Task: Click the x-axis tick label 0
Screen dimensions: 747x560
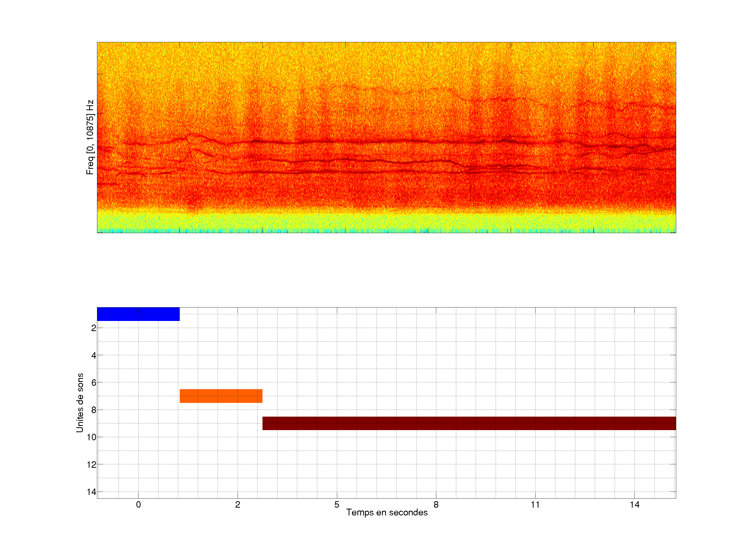Action: pyautogui.click(x=139, y=505)
